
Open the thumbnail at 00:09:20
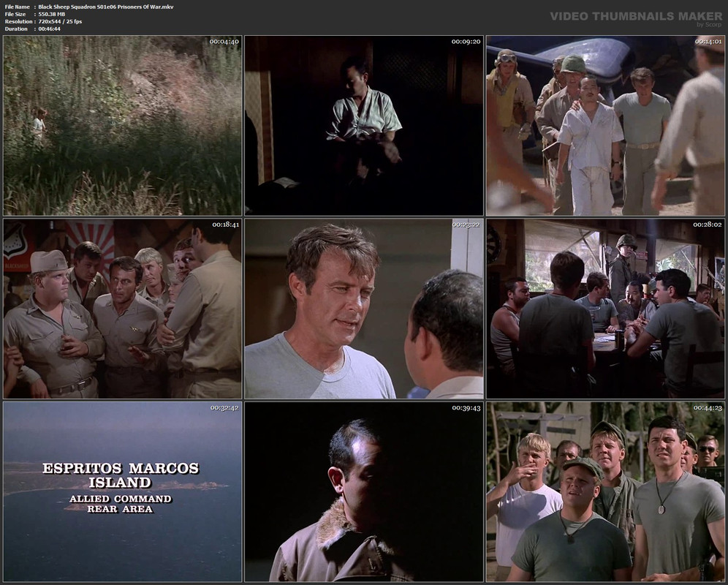(x=364, y=126)
